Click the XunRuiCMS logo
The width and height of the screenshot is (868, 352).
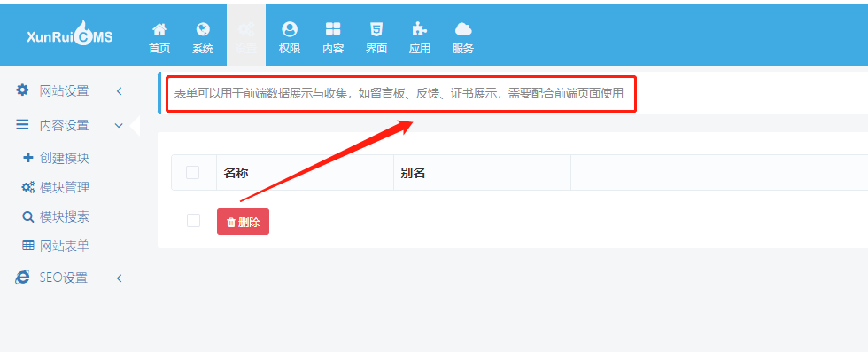(x=70, y=35)
